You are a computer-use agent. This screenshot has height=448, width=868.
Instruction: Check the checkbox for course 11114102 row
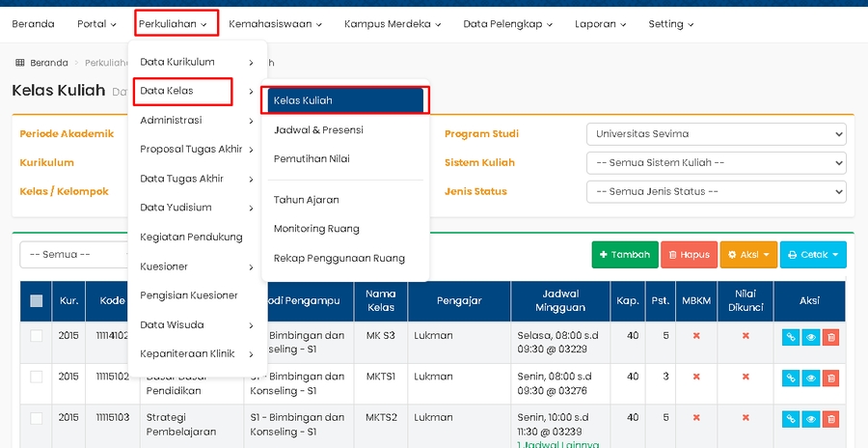point(37,336)
